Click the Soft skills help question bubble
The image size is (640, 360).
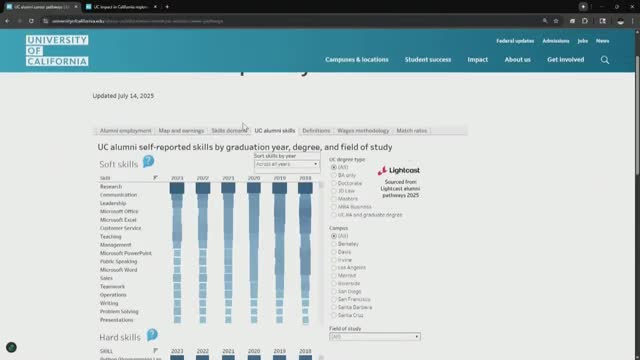click(x=149, y=162)
